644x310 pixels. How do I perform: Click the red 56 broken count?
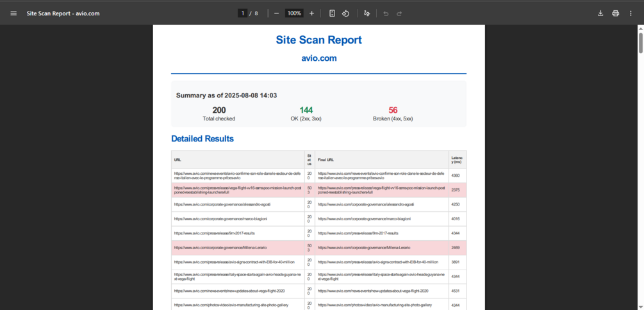pyautogui.click(x=393, y=110)
